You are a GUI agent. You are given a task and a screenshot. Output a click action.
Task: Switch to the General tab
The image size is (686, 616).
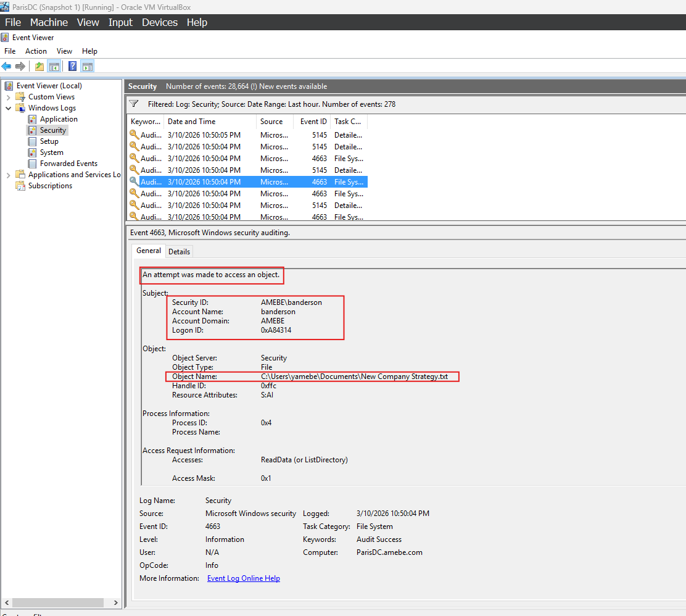149,251
